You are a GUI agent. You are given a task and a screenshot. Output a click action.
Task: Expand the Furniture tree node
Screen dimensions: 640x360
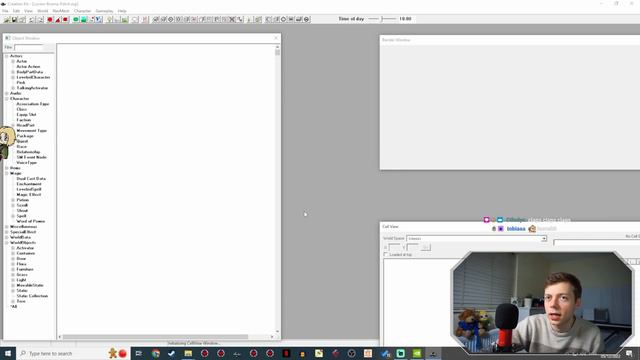pyautogui.click(x=13, y=269)
